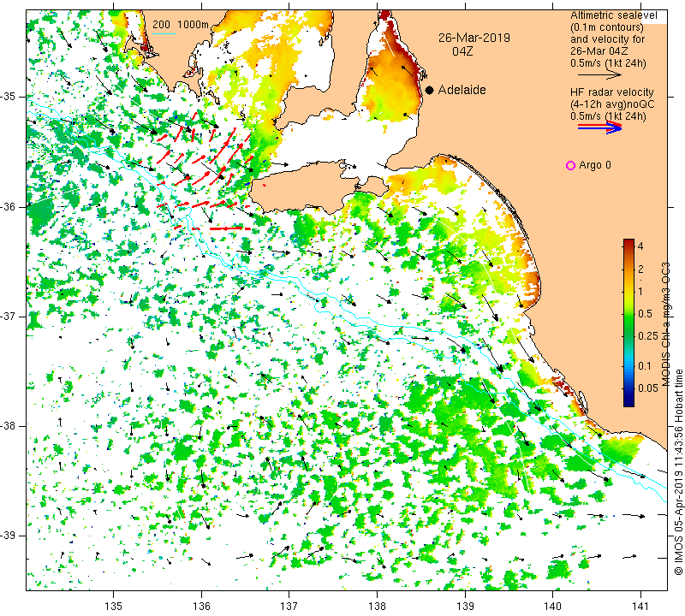Click the longitude axis label '135'

coord(114,607)
